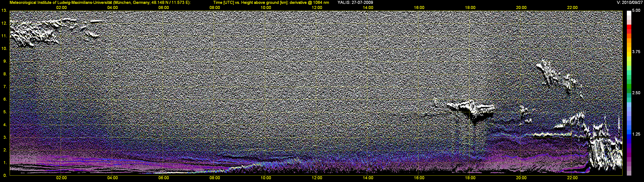Screen dimensions: 644x182
Task: Click the 5.00 value on the color scale
Action: (x=636, y=10)
